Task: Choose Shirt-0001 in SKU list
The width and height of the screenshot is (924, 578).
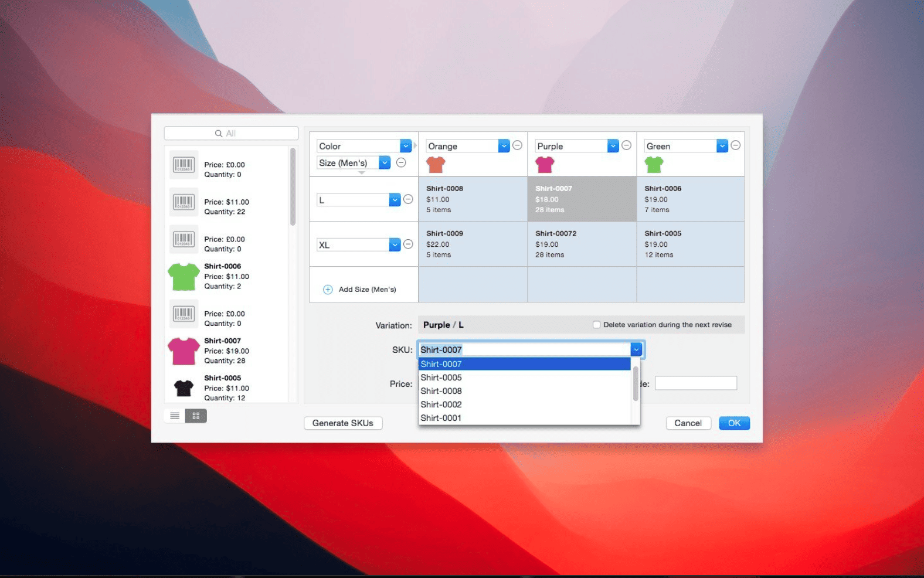Action: [524, 418]
